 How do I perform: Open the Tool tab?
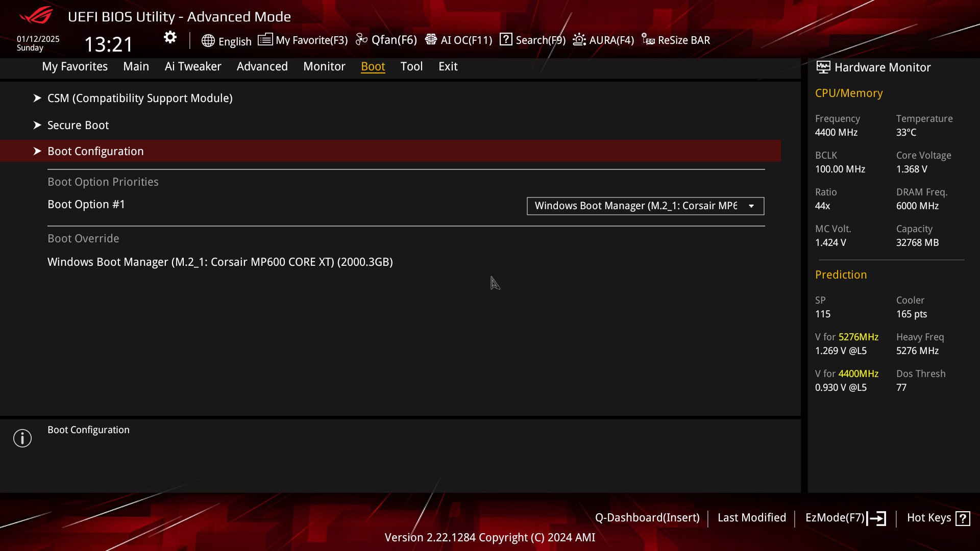[411, 66]
